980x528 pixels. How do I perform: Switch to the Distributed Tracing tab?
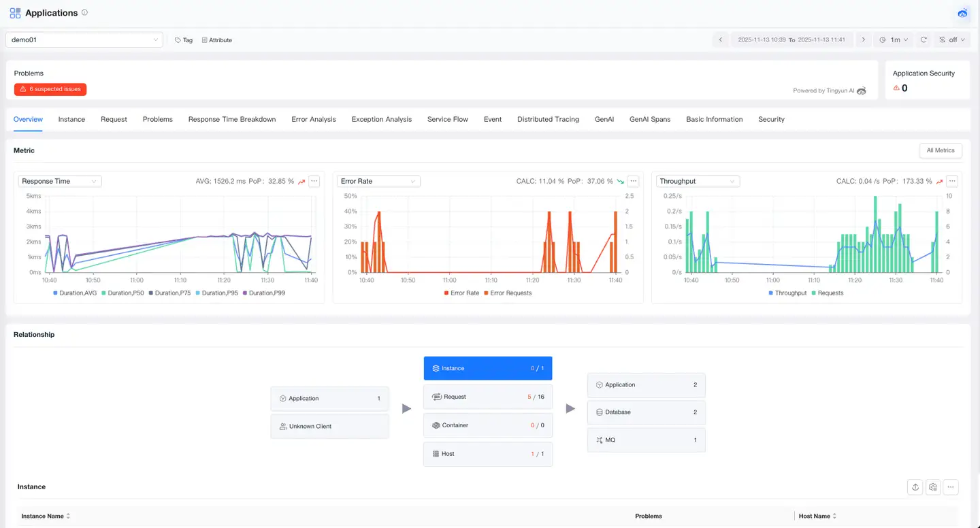(x=548, y=119)
